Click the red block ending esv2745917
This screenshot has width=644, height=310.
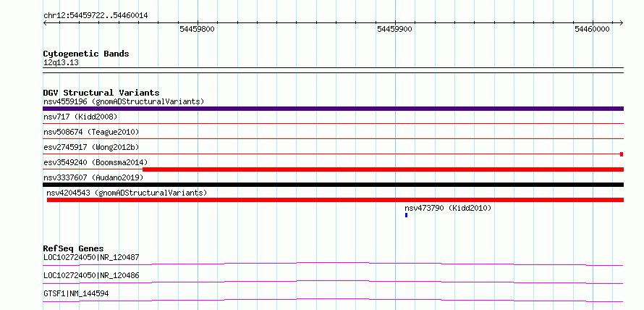622,154
